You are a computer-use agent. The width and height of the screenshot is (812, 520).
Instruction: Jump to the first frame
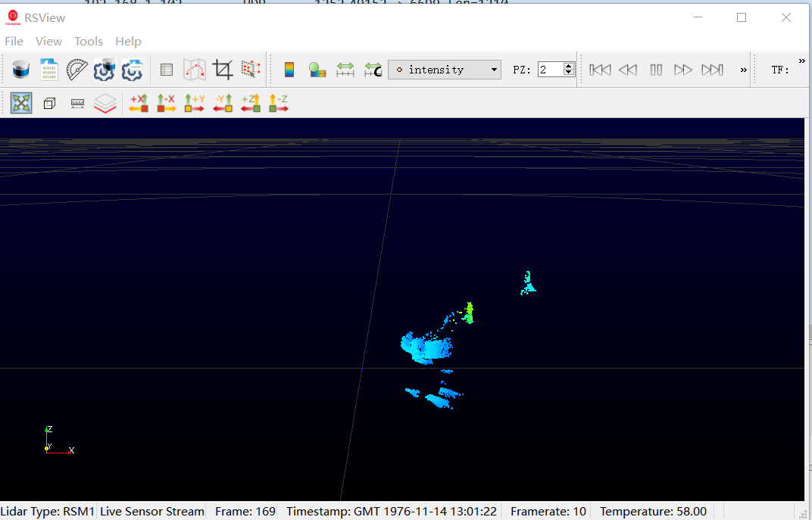[x=600, y=70]
